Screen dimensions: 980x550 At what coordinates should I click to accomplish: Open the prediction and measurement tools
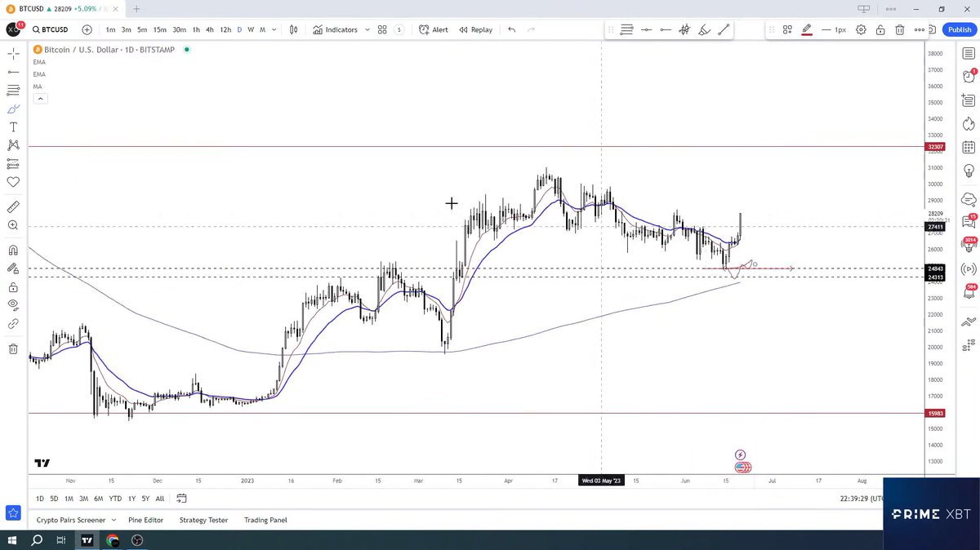tap(13, 164)
